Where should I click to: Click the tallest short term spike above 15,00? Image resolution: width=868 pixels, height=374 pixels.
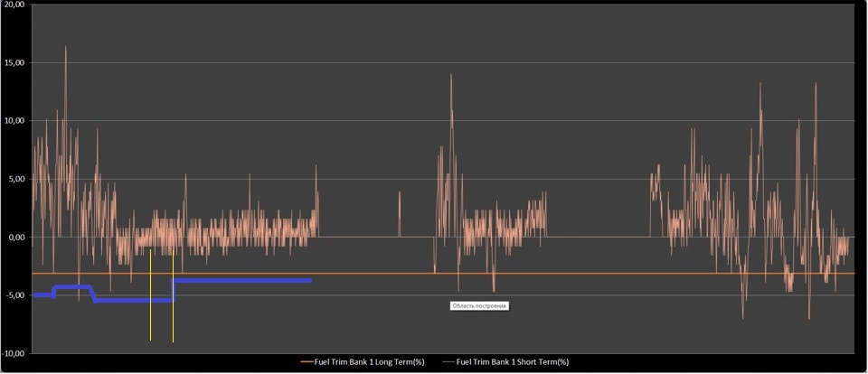[65, 49]
